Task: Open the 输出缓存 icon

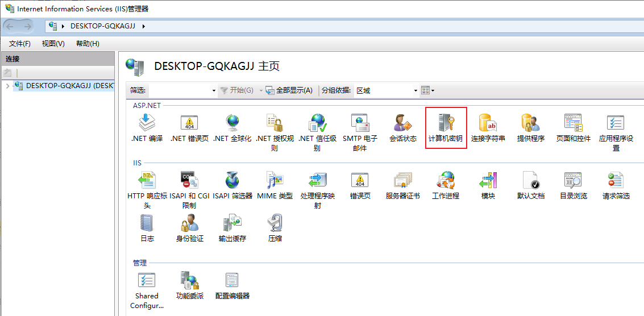Action: (x=232, y=223)
